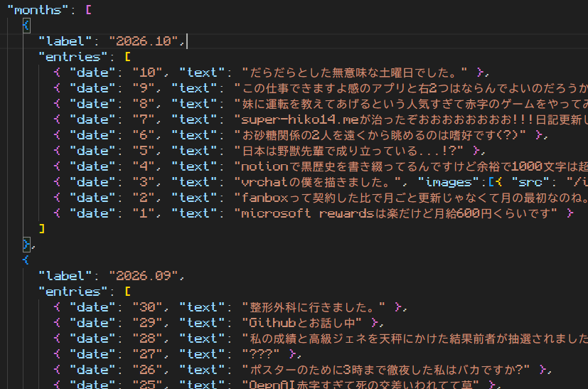
Task: Click the "text" key in the date 1 row
Action: pyautogui.click(x=194, y=213)
